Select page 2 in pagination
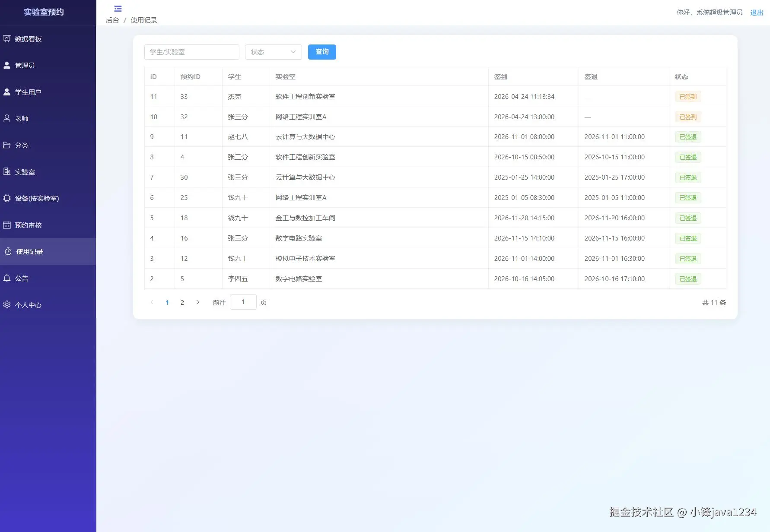This screenshot has height=532, width=770. (182, 302)
